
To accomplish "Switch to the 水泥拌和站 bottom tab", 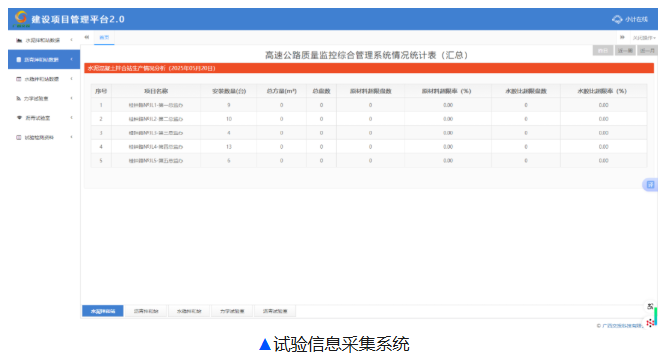I will 103,311.
